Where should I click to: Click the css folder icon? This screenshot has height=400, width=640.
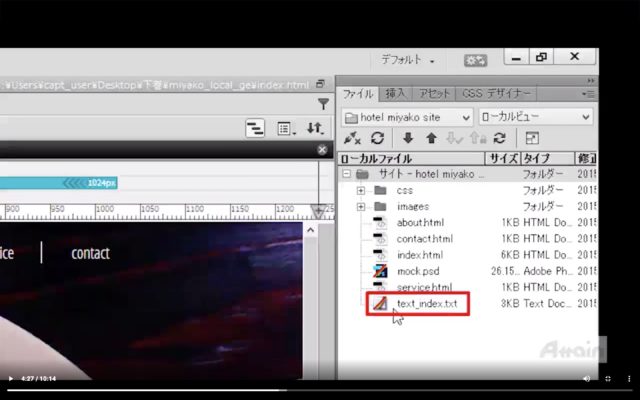380,190
